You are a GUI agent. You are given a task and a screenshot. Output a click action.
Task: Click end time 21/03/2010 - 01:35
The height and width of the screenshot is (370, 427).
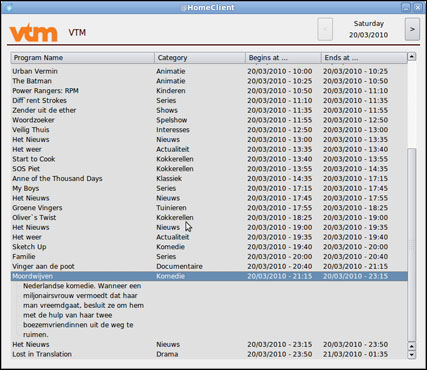355,354
